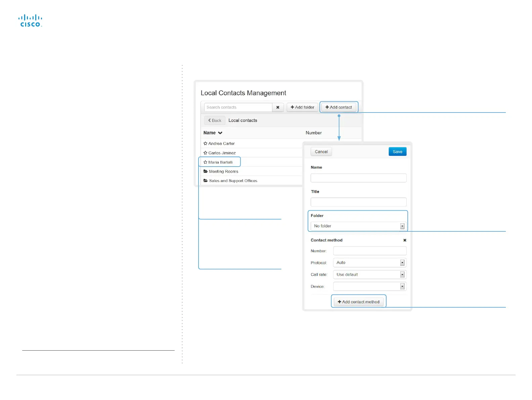Focus the Search contacts field

tap(238, 107)
